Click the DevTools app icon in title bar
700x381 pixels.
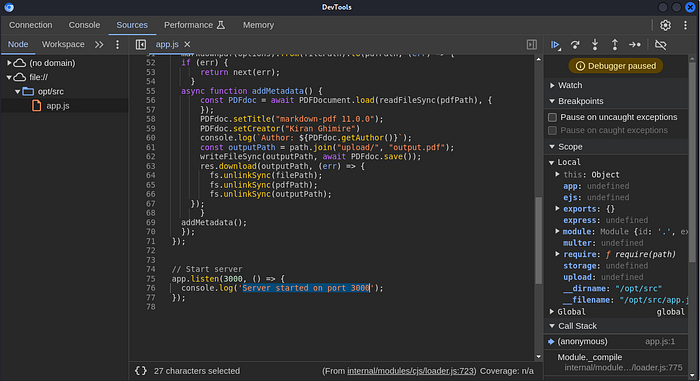point(9,7)
